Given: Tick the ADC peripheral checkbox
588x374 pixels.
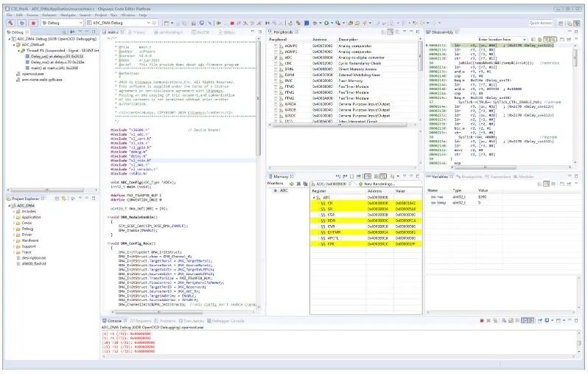Looking at the screenshot, I should (276, 58).
